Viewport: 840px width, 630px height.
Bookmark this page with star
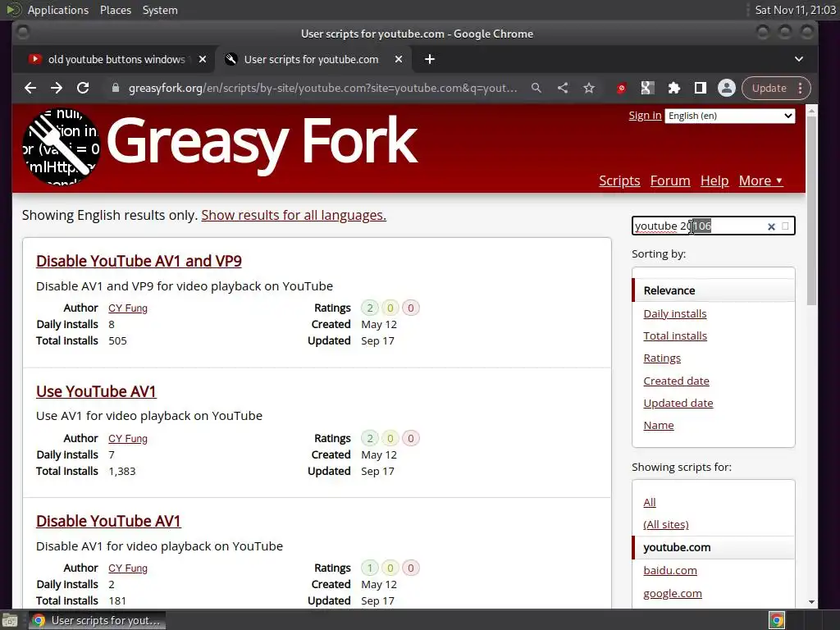tap(589, 89)
